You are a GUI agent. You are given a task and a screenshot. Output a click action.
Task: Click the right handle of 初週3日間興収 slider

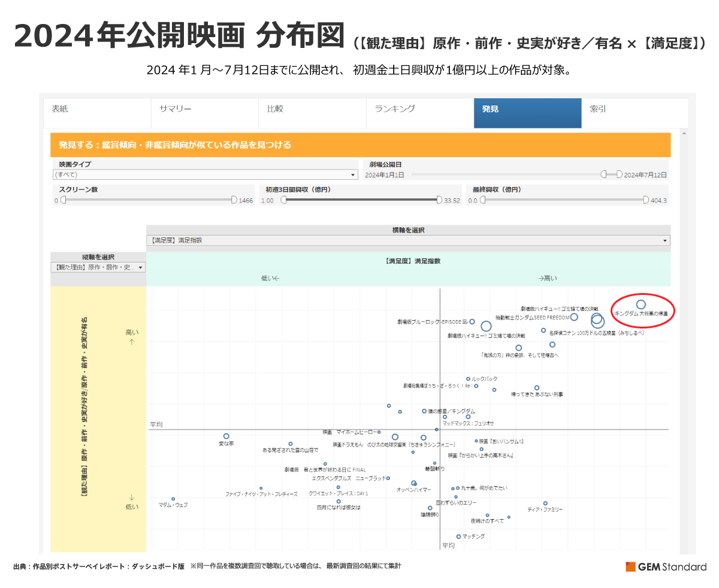pyautogui.click(x=439, y=200)
